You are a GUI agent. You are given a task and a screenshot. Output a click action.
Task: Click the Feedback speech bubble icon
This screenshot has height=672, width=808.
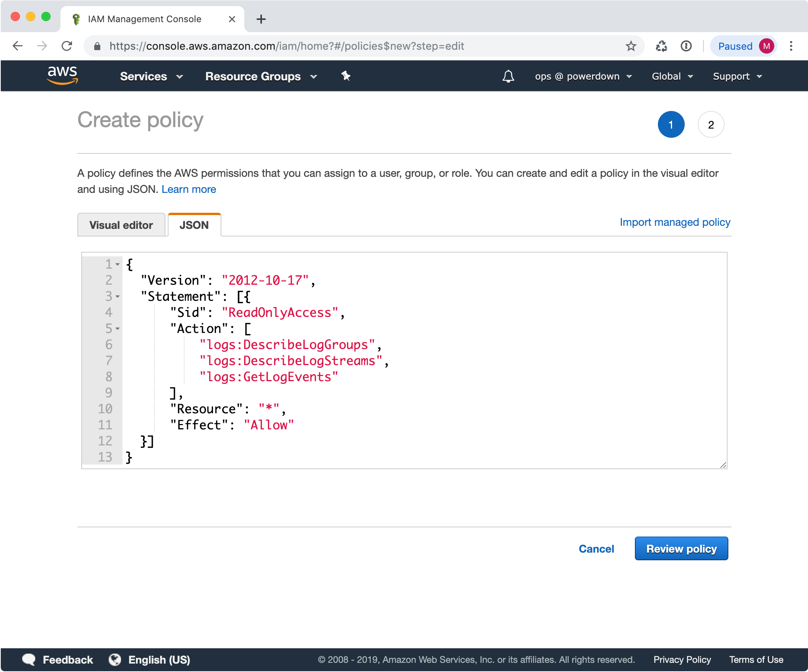[29, 660]
